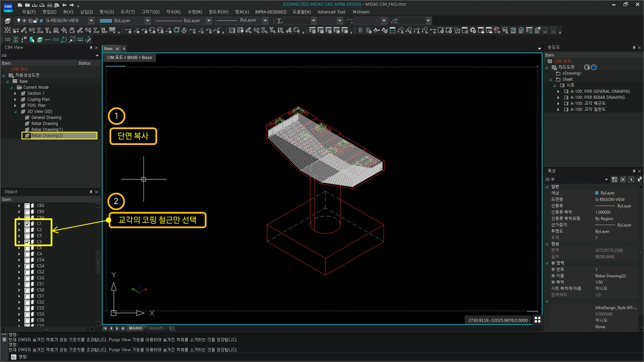
Task: Collapse the Sheet node in 윈도우 panel
Action: (550, 79)
